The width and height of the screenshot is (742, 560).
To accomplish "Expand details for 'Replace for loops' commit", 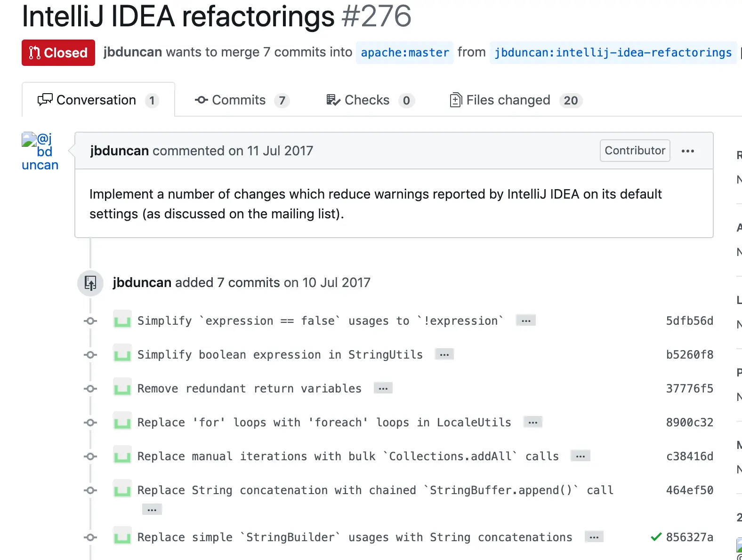I will [x=532, y=422].
